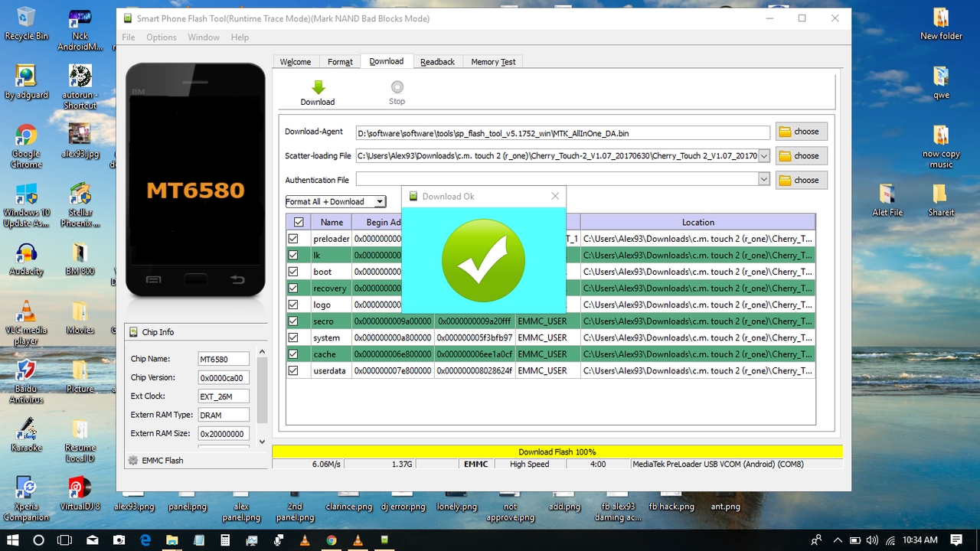Click choose button for Scatter-loading File
980x551 pixels.
(x=802, y=156)
